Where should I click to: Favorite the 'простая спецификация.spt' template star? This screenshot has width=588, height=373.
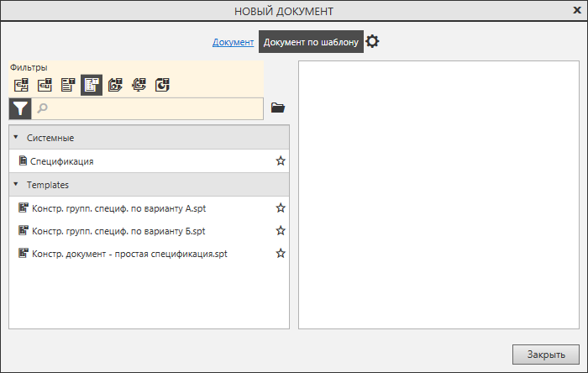[281, 253]
